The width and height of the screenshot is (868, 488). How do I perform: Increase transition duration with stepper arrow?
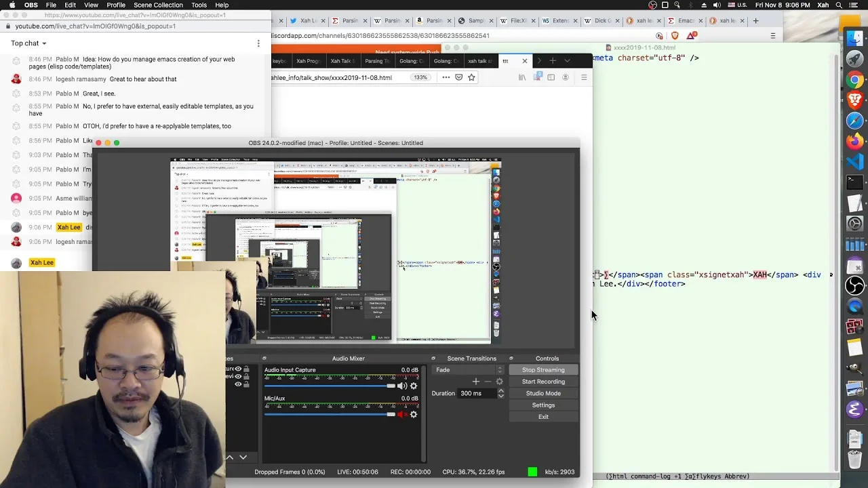pyautogui.click(x=501, y=390)
